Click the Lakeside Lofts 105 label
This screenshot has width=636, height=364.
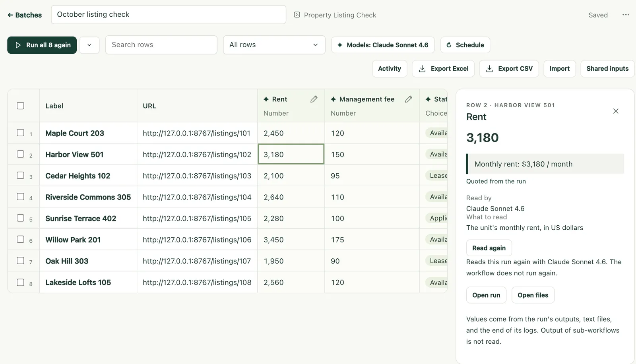click(78, 283)
